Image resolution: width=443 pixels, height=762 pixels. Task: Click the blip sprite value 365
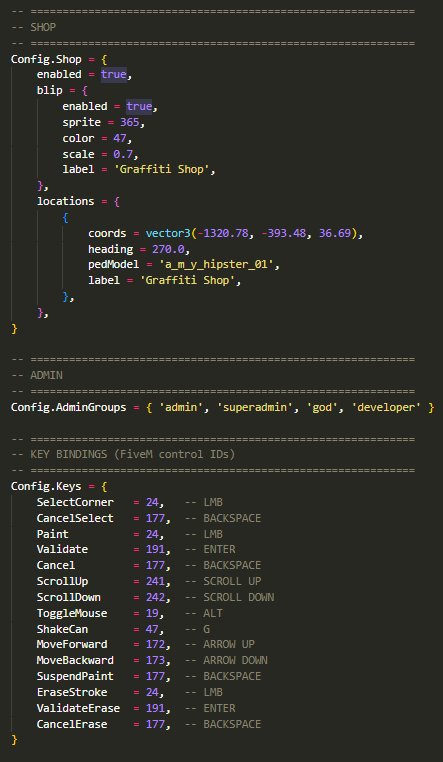tap(130, 122)
